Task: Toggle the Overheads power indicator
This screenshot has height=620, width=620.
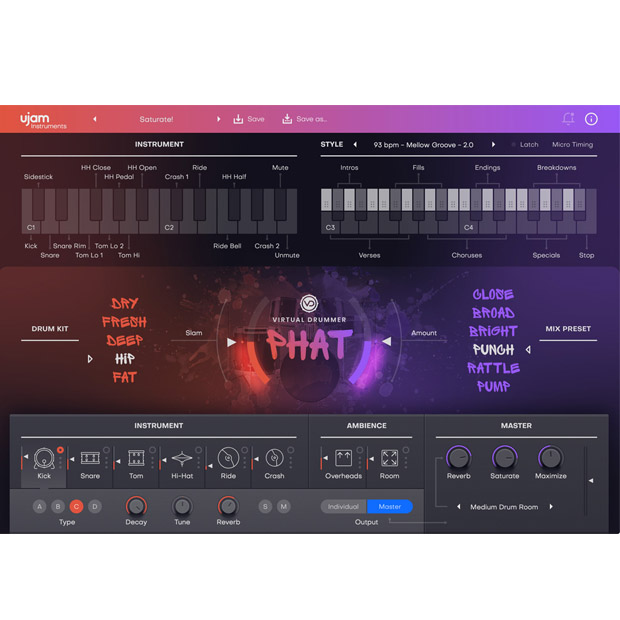Action: pos(360,450)
